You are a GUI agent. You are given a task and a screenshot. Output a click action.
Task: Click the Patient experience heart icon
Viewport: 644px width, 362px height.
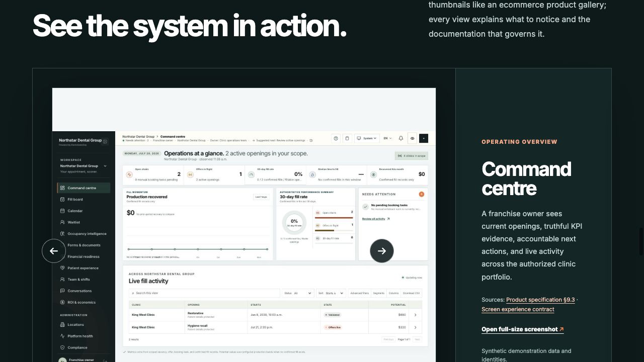[62, 268]
